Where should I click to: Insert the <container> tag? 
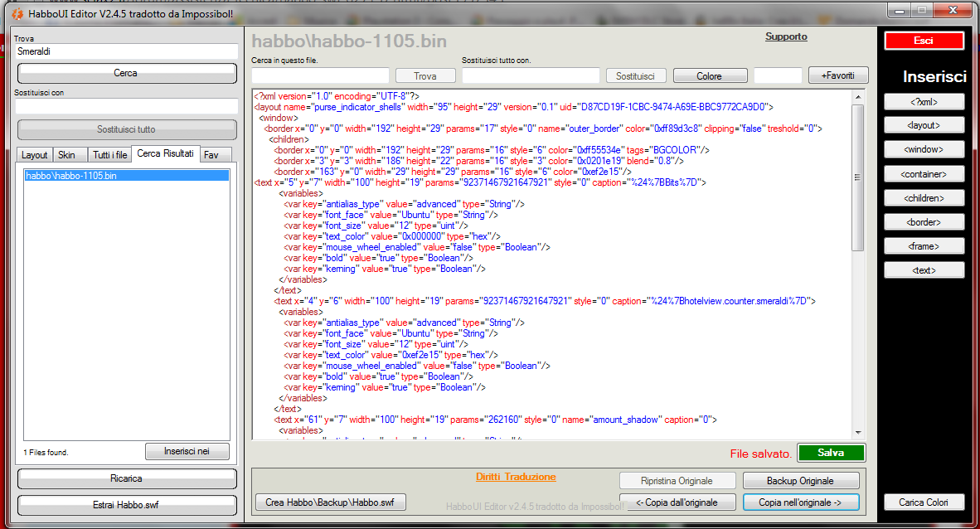924,174
